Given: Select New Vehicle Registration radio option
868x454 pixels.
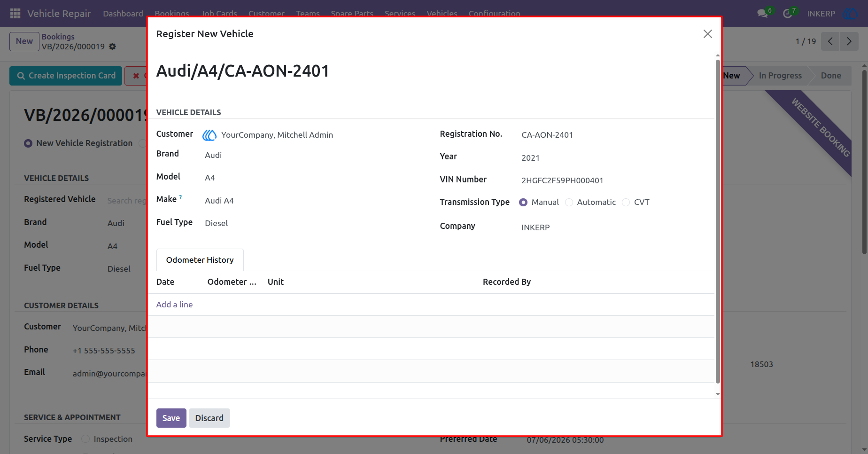Looking at the screenshot, I should coord(28,143).
